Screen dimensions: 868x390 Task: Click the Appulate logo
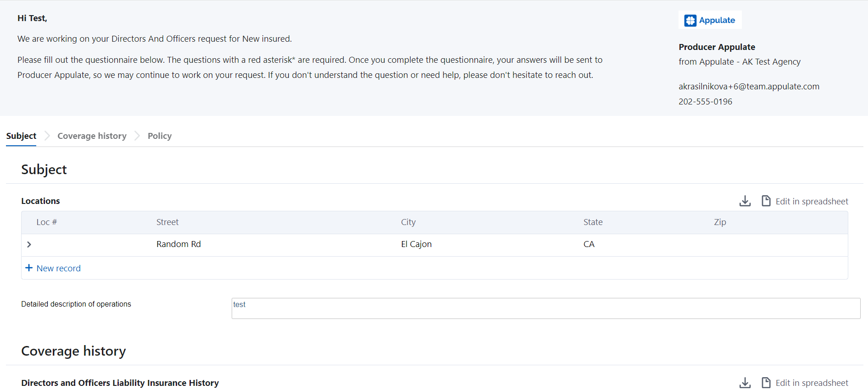(x=710, y=20)
